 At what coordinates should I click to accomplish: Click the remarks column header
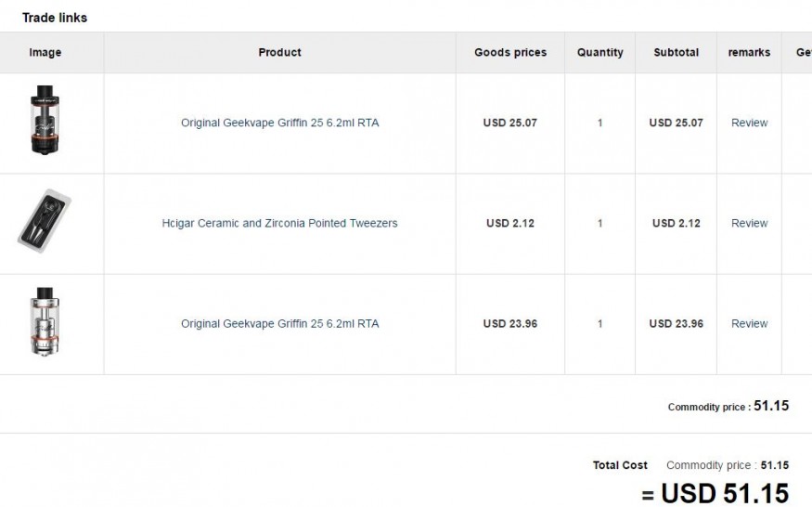click(749, 53)
